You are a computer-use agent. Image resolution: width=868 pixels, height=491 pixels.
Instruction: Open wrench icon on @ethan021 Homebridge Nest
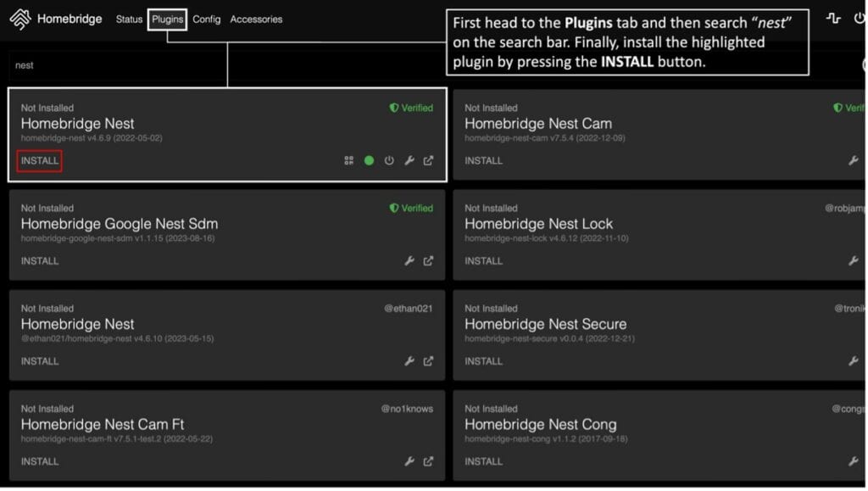[x=409, y=361]
